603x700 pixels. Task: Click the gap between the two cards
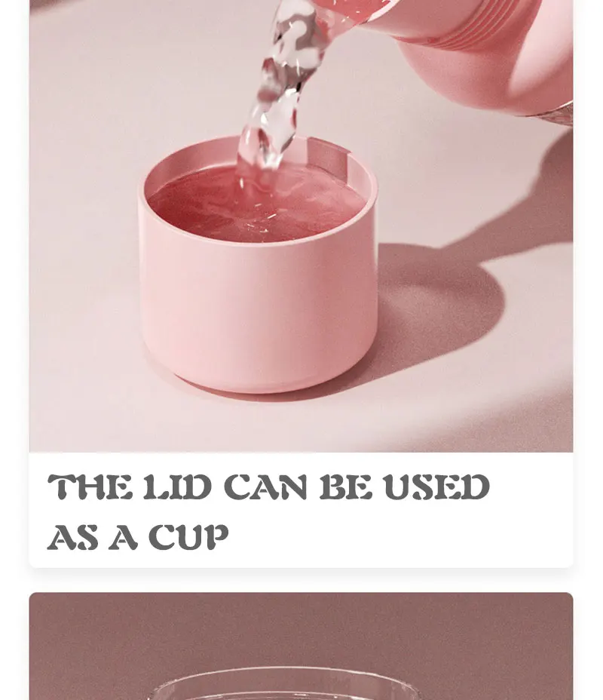(x=301, y=580)
